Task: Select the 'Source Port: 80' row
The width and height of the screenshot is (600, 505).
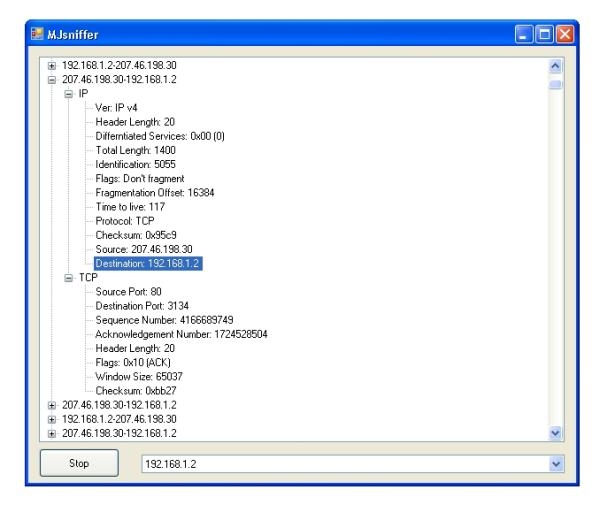Action: coord(128,292)
